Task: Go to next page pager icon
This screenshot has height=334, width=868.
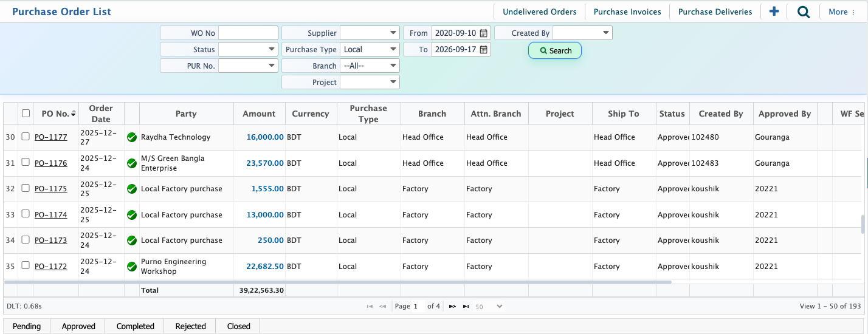Action: 452,307
